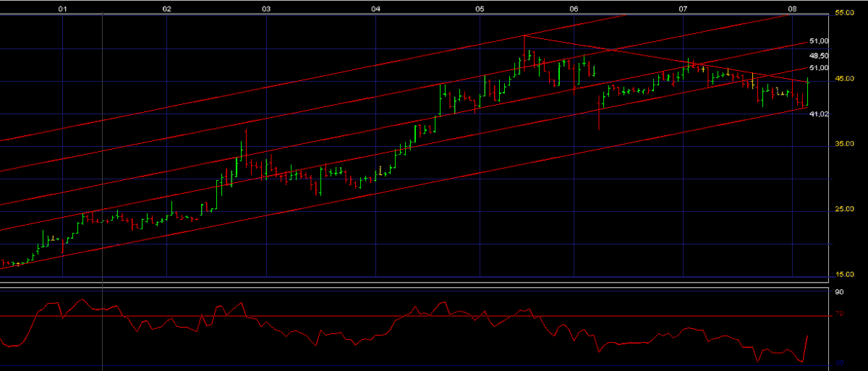Image resolution: width=868 pixels, height=371 pixels.
Task: Select the 45.00 price axis label
Action: tap(844, 79)
